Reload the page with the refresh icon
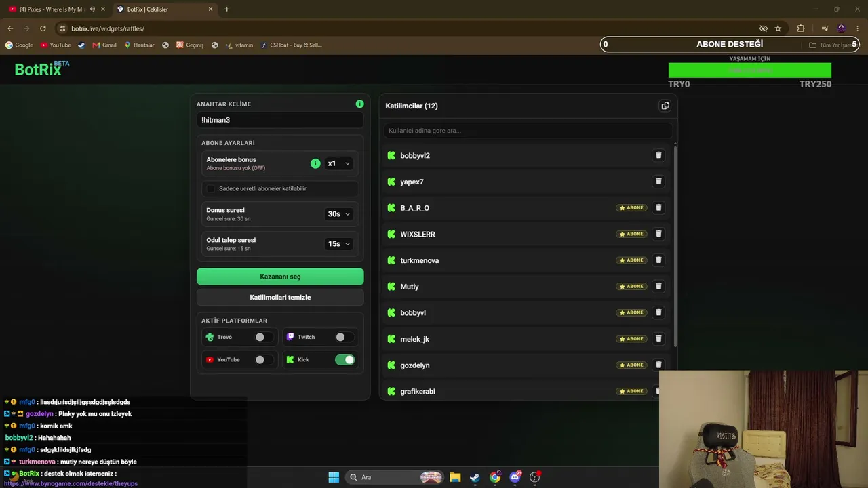 [43, 28]
